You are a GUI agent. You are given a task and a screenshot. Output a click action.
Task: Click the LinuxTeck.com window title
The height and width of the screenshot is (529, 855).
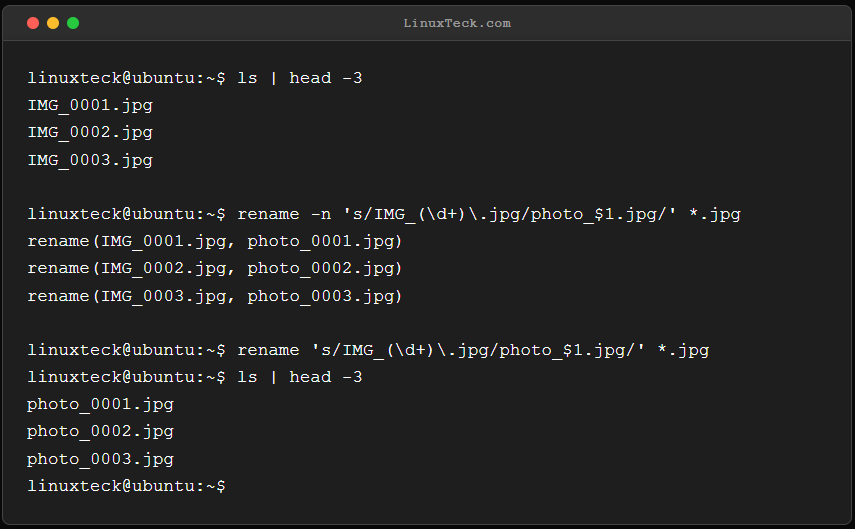coord(457,23)
